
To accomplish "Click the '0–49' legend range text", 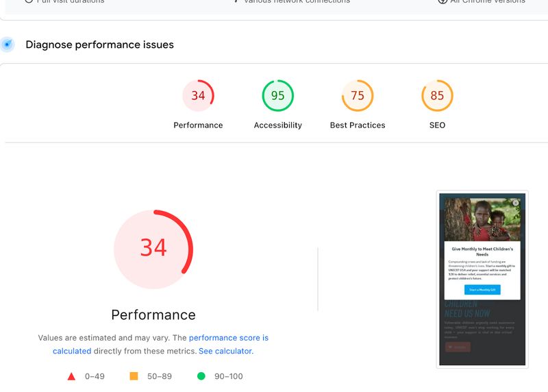I will click(x=95, y=376).
